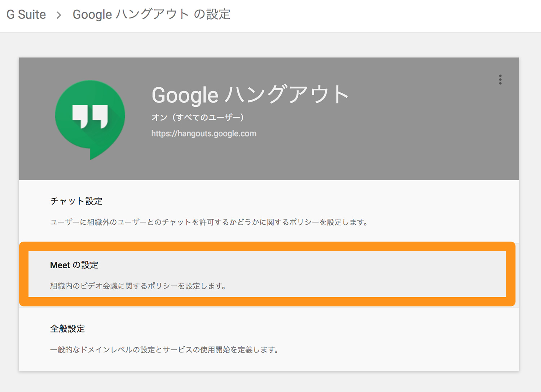
Task: Open the Meet の設定 section heading
Action: coord(74,265)
